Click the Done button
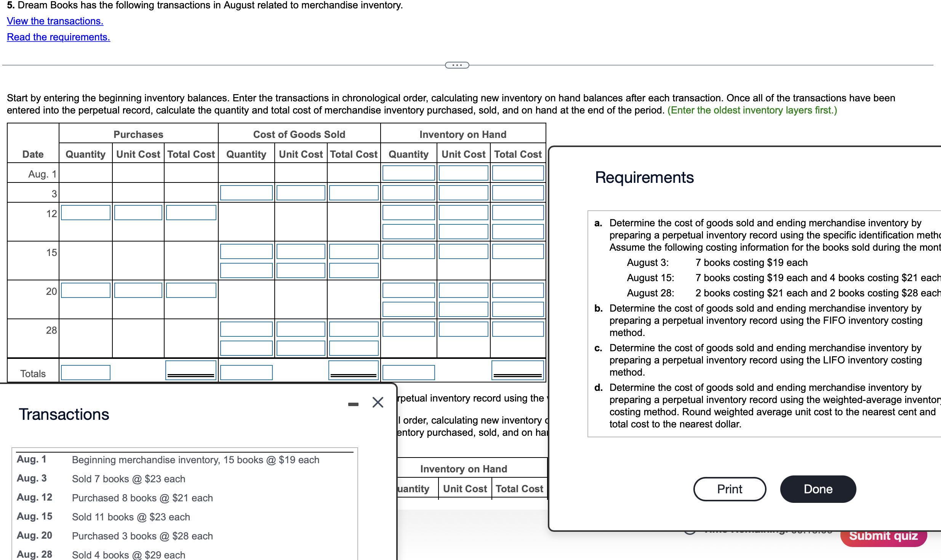 (x=818, y=489)
